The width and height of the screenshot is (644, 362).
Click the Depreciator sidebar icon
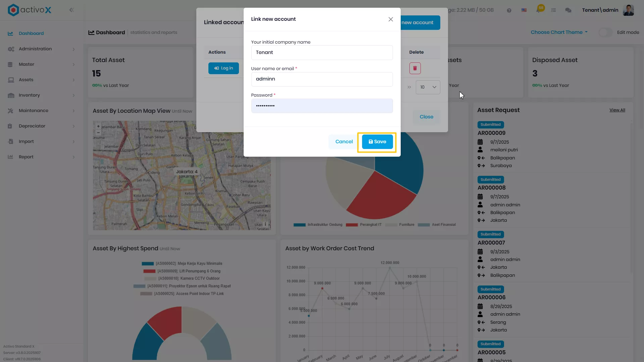pyautogui.click(x=10, y=126)
